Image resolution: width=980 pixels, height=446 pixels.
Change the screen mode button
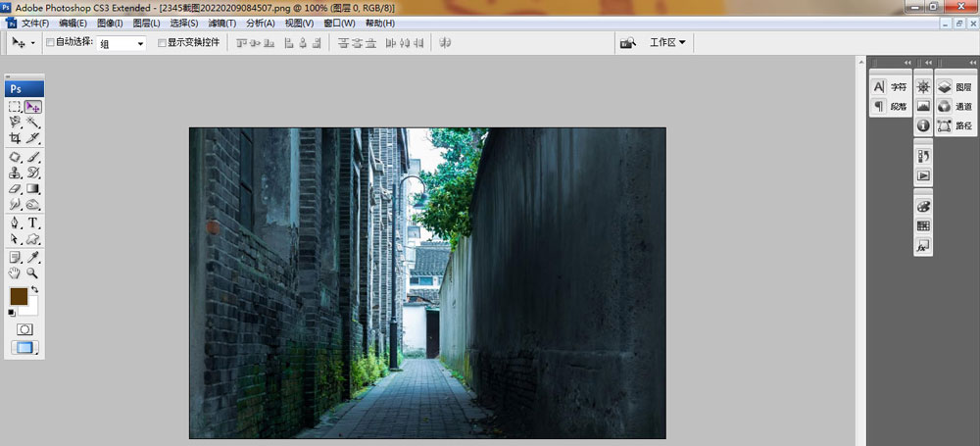(x=24, y=348)
